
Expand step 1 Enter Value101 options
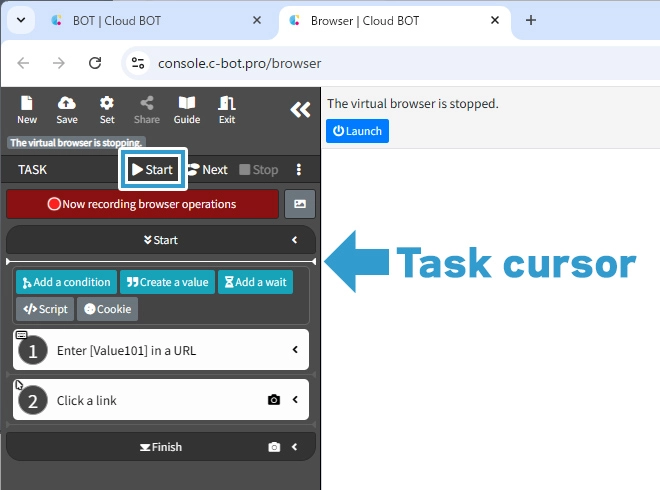(295, 350)
